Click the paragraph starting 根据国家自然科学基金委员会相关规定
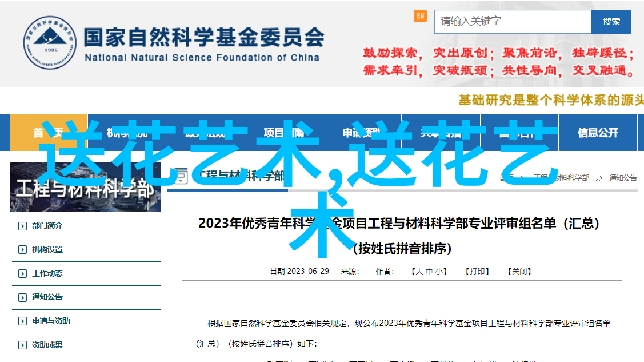Viewport: 644px width, 362px height. pos(402,333)
